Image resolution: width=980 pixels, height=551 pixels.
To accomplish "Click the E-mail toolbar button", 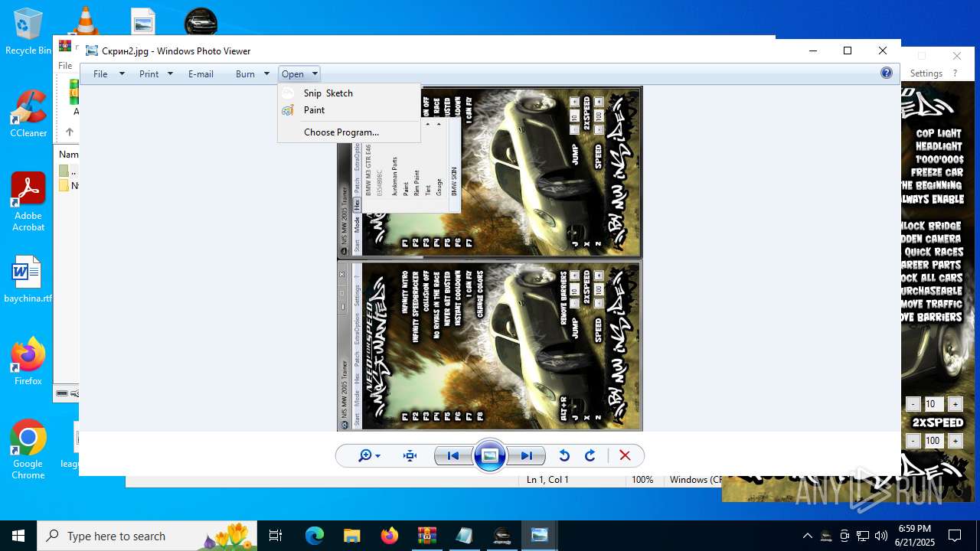I will coord(201,74).
